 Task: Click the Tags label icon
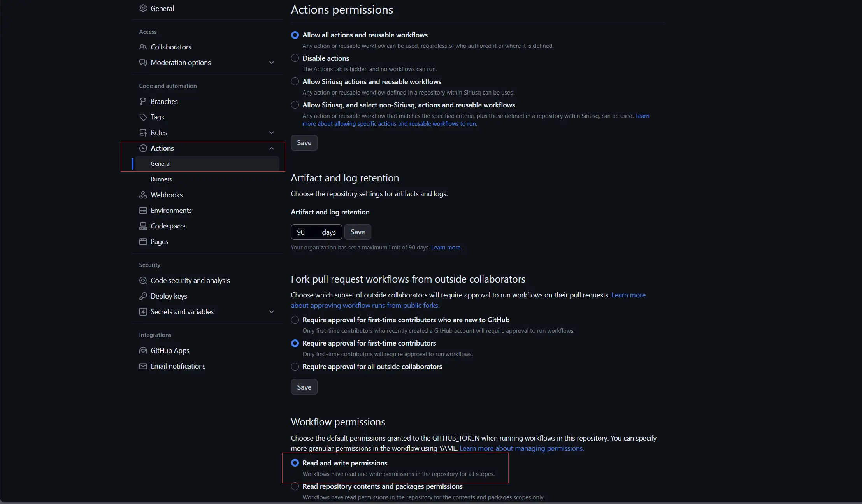[143, 117]
